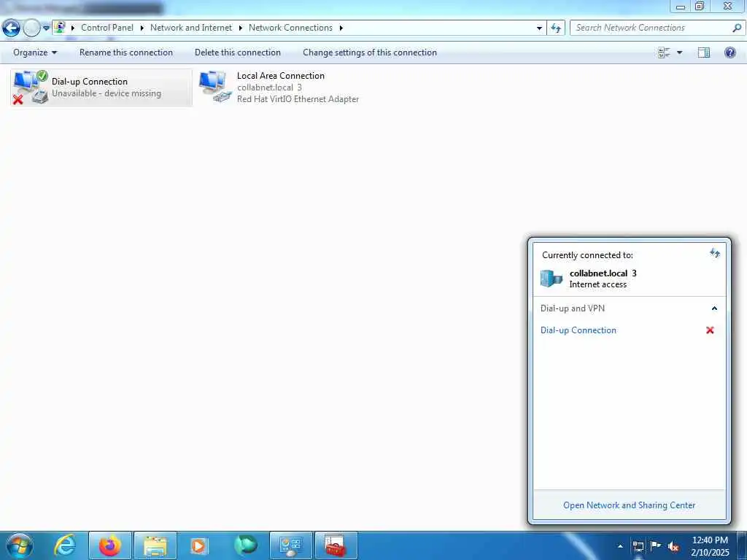
Task: Open Windows Media Player from taskbar
Action: coord(200,545)
